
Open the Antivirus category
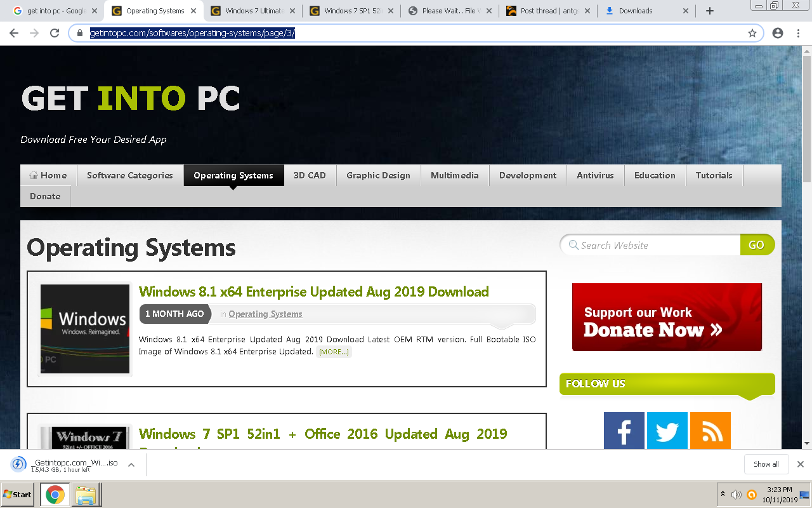[595, 175]
